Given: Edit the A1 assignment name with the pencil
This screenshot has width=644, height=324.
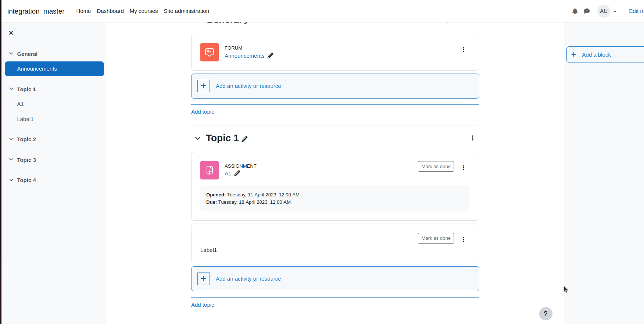Looking at the screenshot, I should (237, 173).
